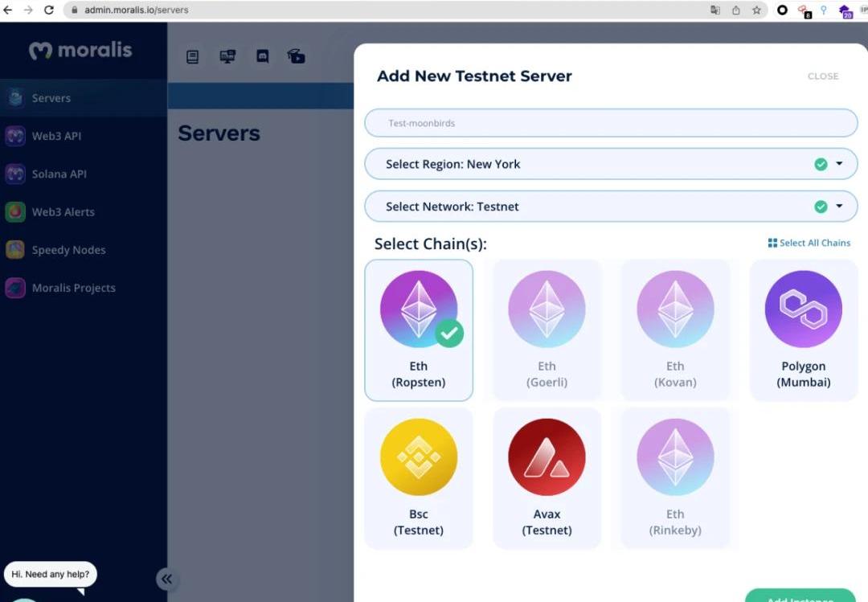Select the Polygon (Mumbai) chain

tap(803, 330)
